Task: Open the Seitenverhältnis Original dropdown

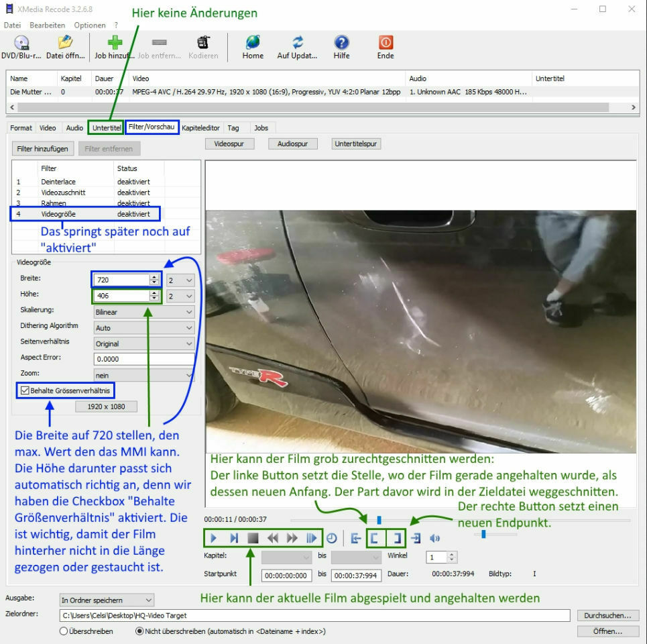Action: [144, 343]
